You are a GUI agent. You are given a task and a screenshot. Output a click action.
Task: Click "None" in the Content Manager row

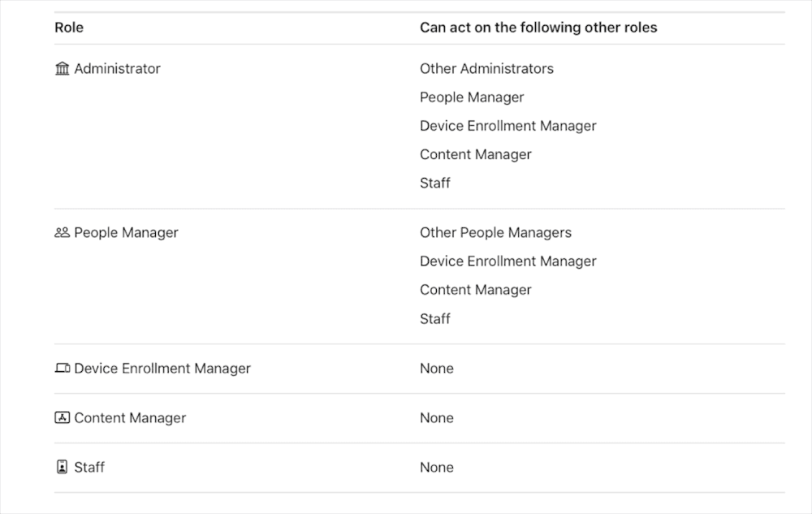pos(437,418)
